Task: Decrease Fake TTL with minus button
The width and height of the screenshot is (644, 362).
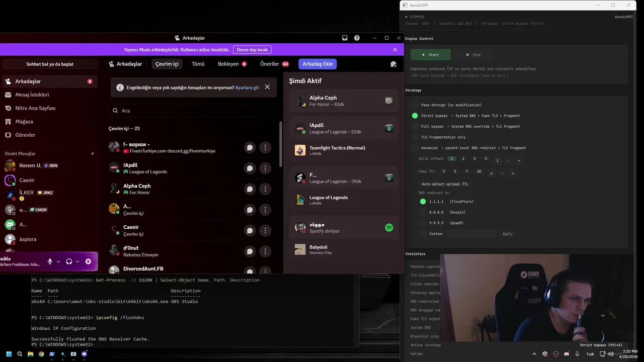Action: [x=502, y=173]
